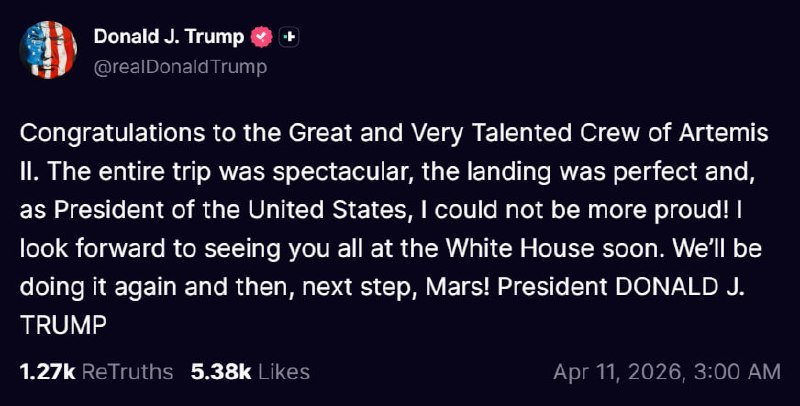Open the Apr 11, 2026 timestamp
This screenshot has height=406, width=800.
619,372
